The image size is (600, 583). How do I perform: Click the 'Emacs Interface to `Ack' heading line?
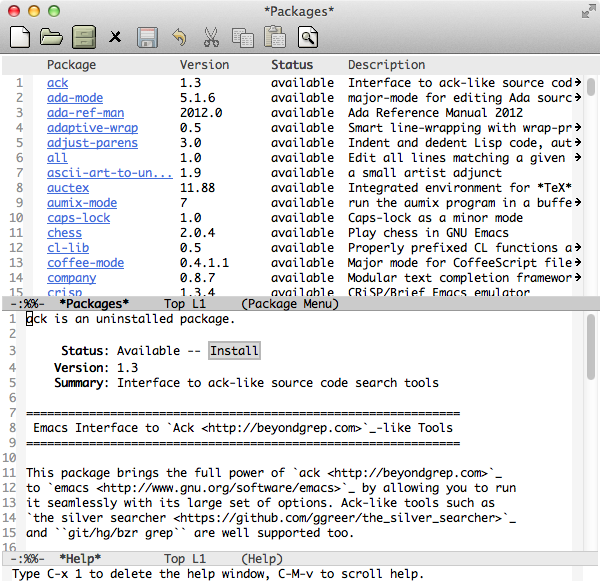243,428
